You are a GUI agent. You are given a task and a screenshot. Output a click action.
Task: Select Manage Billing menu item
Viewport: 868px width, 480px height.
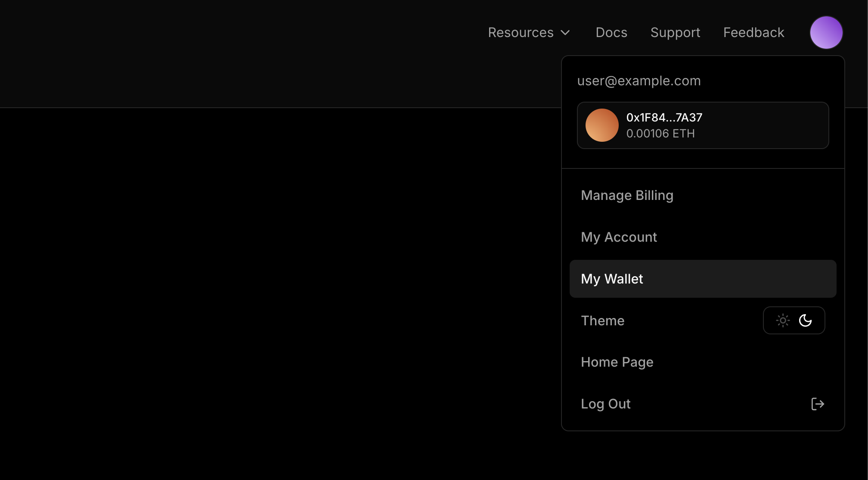[627, 195]
